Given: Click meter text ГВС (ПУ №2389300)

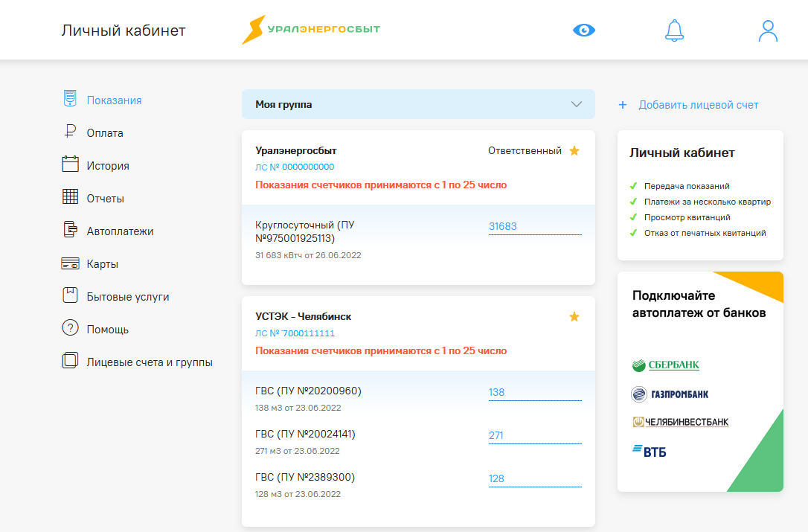Looking at the screenshot, I should coord(305,478).
